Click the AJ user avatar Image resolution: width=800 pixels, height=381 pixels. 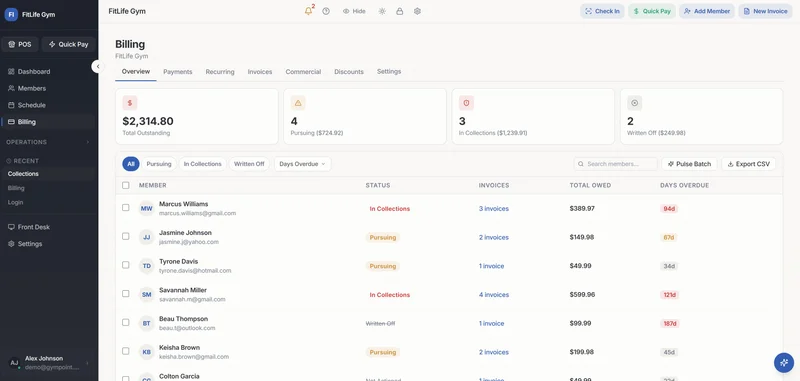click(14, 363)
